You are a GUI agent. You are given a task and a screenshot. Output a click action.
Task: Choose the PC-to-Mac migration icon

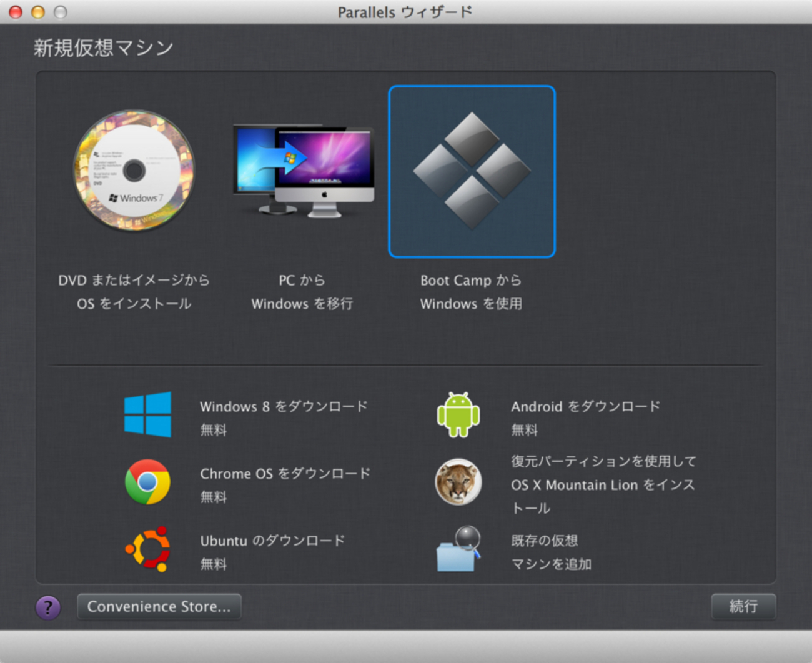click(x=304, y=171)
